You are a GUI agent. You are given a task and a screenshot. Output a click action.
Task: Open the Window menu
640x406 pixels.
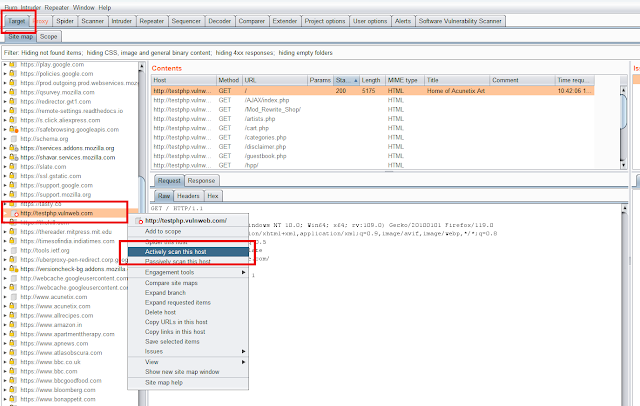(84, 7)
